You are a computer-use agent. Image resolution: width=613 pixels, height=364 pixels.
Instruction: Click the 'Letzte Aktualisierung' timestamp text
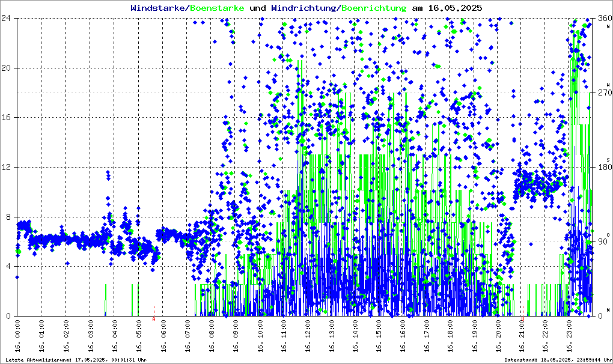coord(76,360)
